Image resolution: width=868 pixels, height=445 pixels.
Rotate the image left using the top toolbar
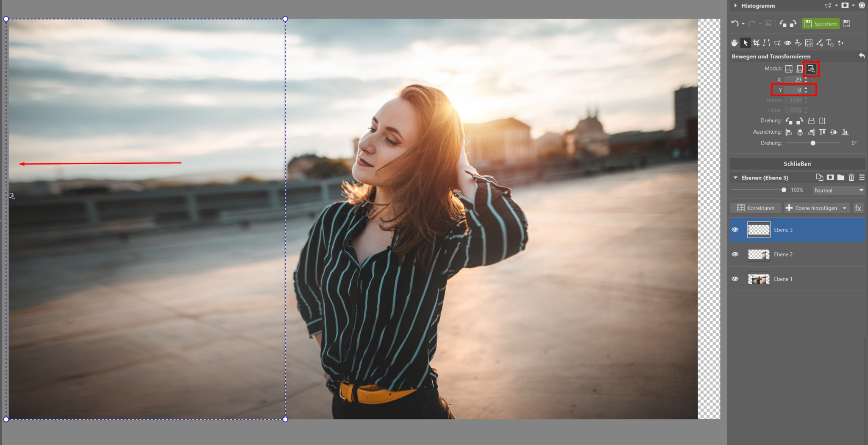click(x=783, y=24)
